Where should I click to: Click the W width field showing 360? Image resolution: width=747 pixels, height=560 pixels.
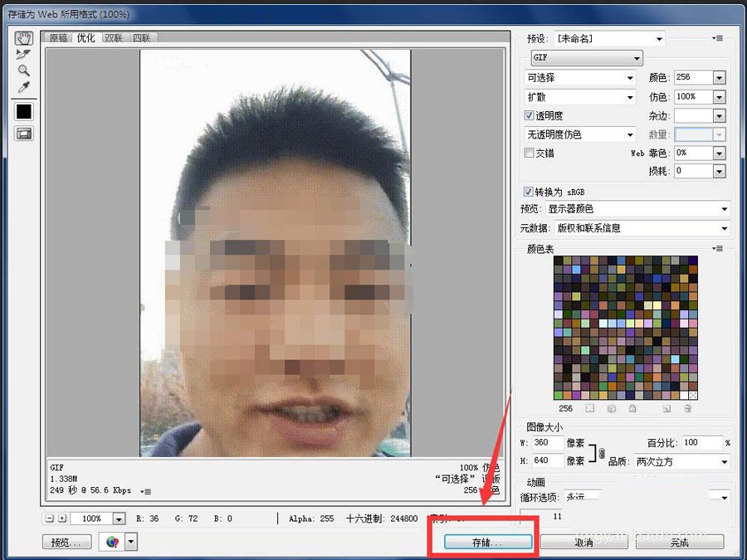pyautogui.click(x=546, y=442)
